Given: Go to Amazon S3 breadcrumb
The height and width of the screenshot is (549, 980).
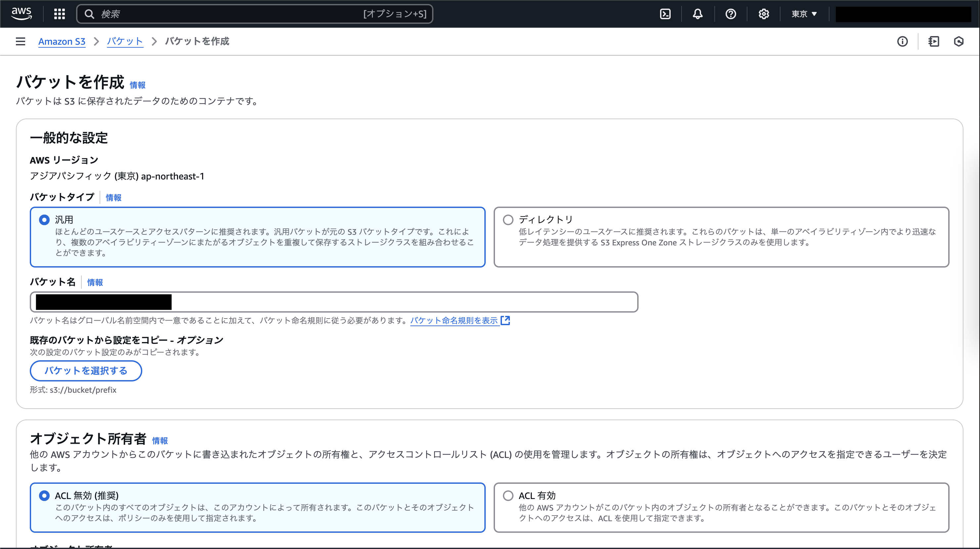Looking at the screenshot, I should (x=62, y=41).
